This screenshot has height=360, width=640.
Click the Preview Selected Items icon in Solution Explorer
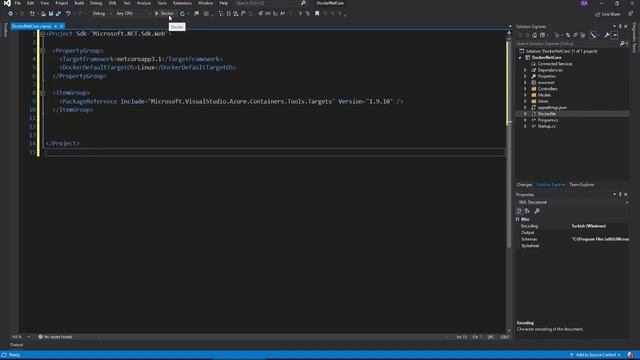[615, 35]
